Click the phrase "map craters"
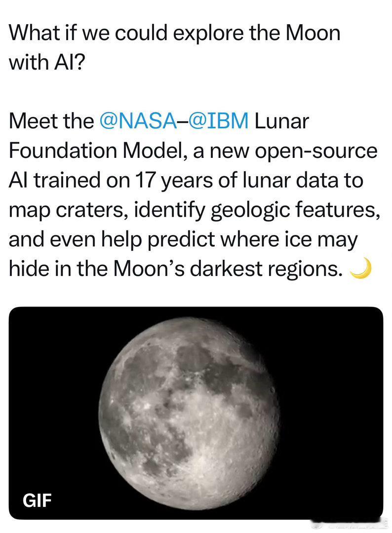Screen dimensions: 392x533 pyautogui.click(x=69, y=210)
